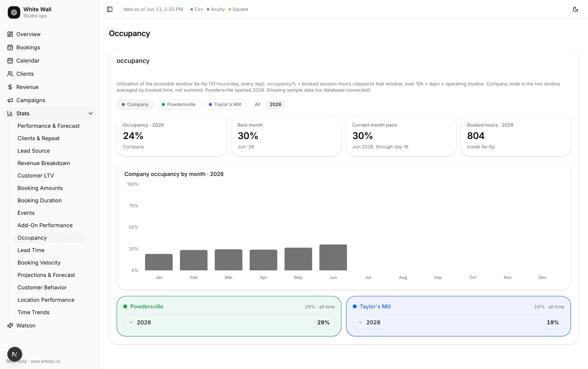Click the N avatar badge
Screen dimensions: 588x369
tap(15, 354)
